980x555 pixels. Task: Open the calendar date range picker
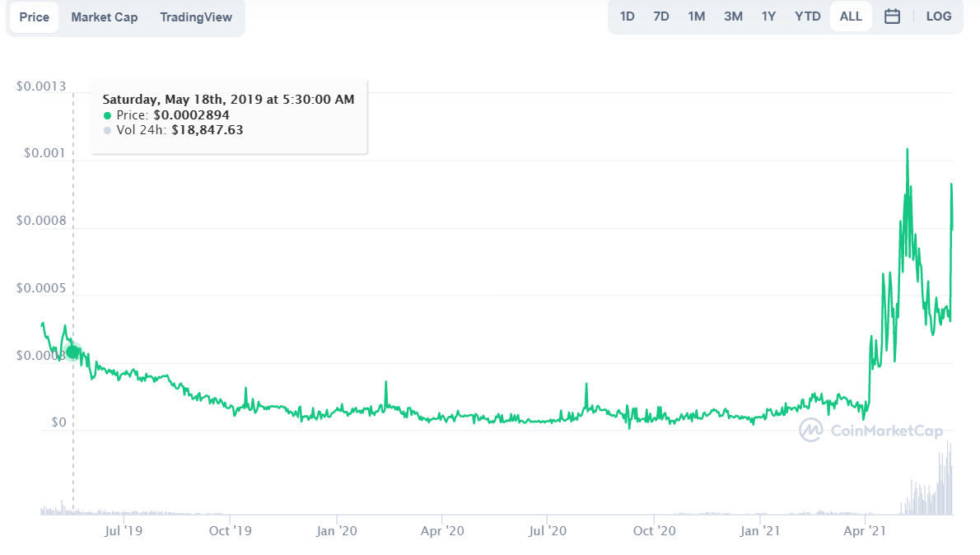click(x=892, y=16)
